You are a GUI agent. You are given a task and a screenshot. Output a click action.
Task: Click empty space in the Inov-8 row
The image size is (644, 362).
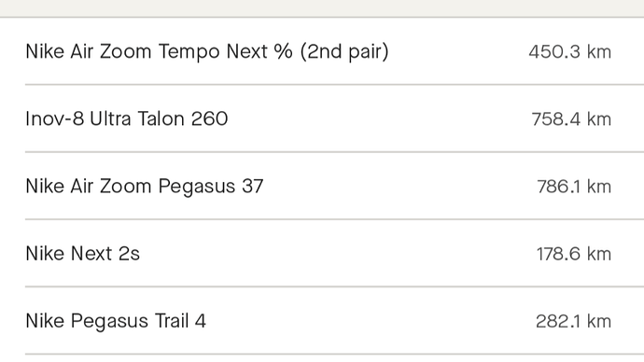[378, 119]
